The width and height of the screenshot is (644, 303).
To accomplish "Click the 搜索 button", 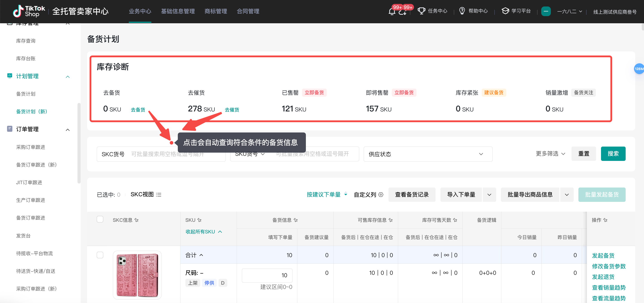I will point(613,154).
